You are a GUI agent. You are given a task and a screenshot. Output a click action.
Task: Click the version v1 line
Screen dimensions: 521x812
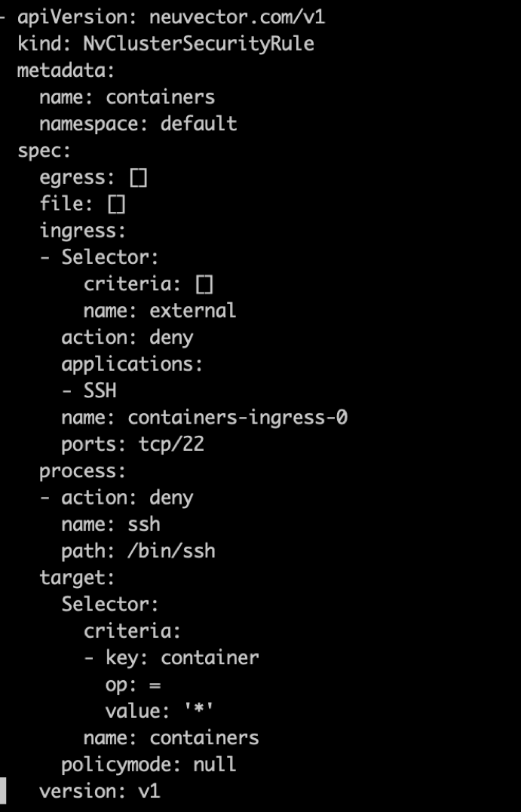[100, 791]
